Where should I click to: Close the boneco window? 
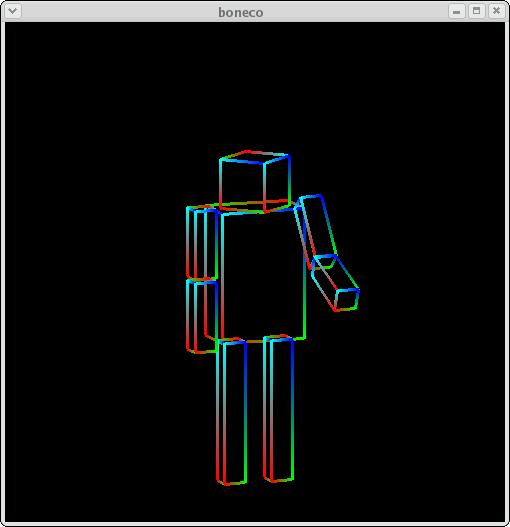[497, 11]
